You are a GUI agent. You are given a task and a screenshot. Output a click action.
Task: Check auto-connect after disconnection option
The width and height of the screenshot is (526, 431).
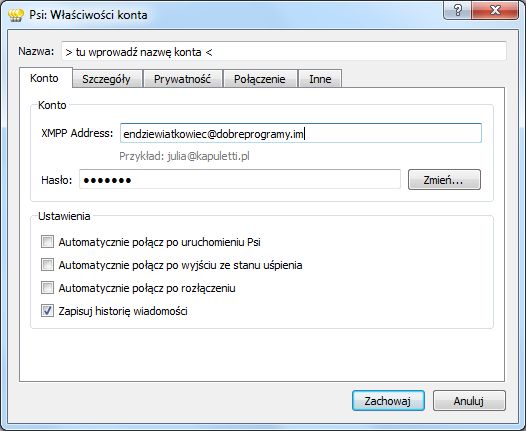pos(47,288)
